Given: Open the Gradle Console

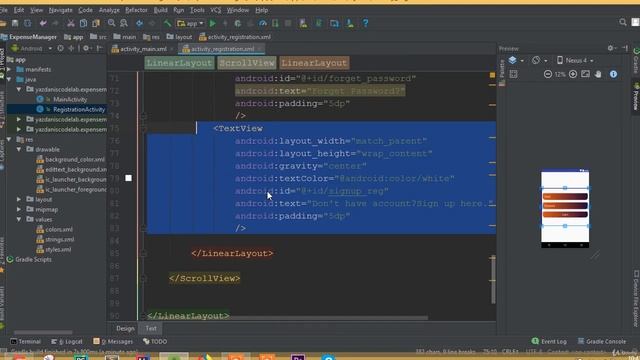Looking at the screenshot, I should [602, 341].
